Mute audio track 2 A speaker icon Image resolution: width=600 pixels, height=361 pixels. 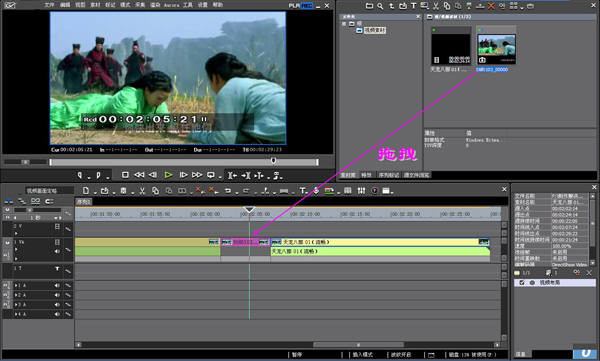(57, 295)
